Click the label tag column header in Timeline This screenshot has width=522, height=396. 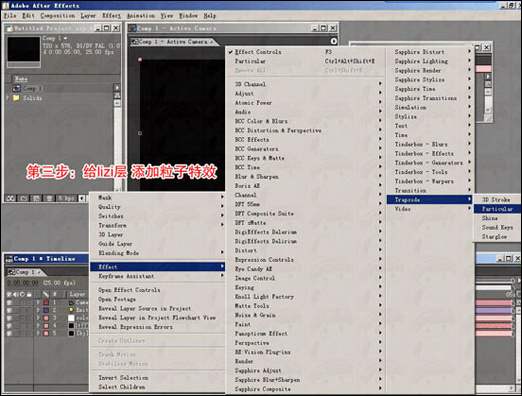46,294
